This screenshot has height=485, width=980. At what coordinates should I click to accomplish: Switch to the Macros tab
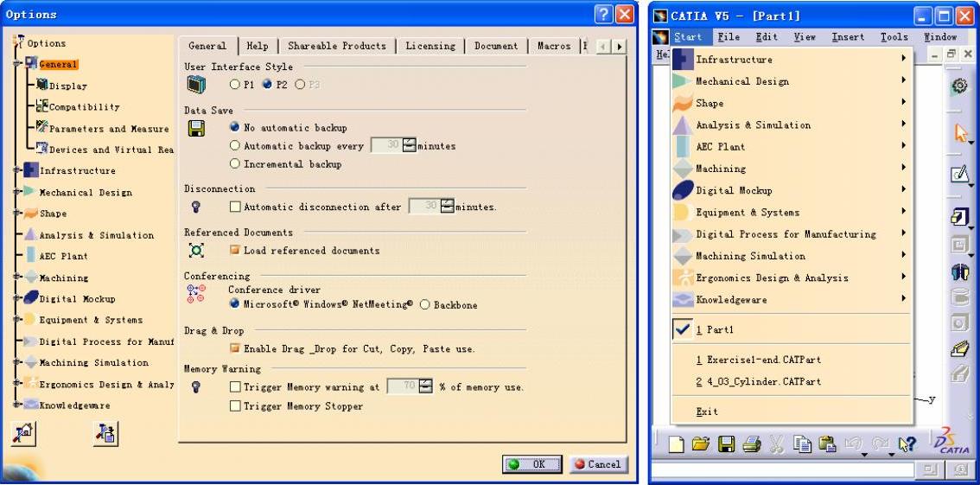[554, 46]
